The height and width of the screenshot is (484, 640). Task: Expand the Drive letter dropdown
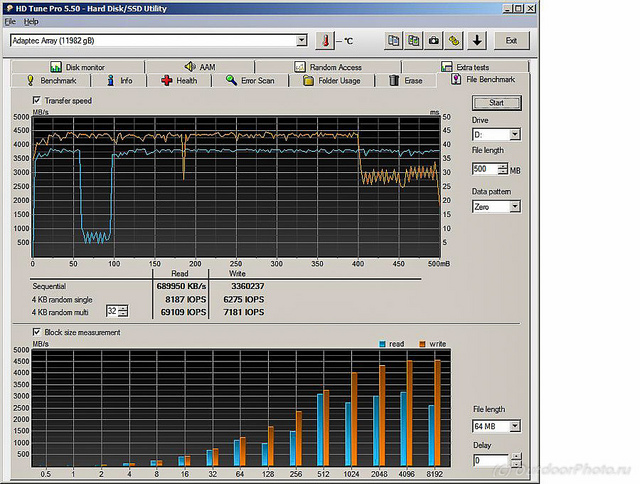coord(515,134)
